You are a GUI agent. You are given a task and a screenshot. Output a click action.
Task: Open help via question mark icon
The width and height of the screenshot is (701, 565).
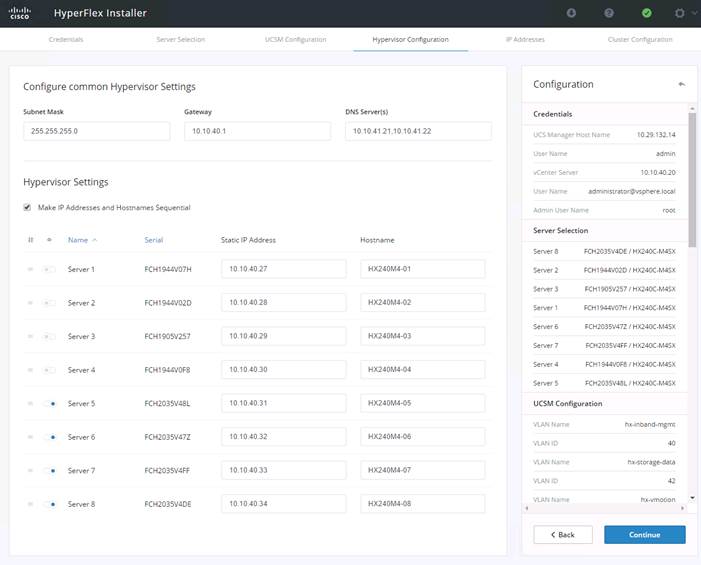(x=609, y=13)
